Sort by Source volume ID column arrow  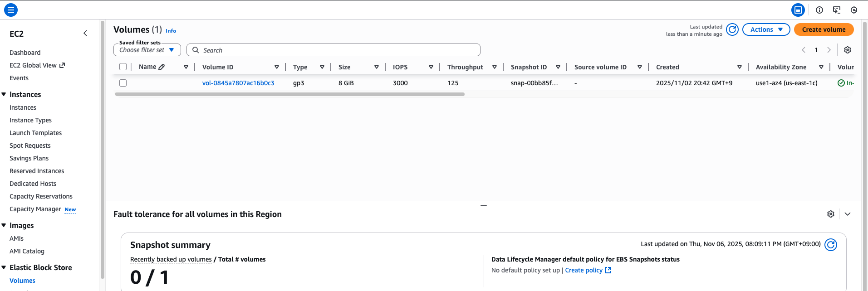(x=640, y=67)
